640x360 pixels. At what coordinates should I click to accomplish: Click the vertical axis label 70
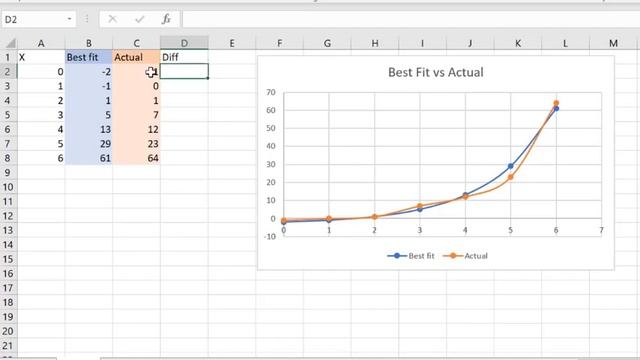tap(271, 92)
